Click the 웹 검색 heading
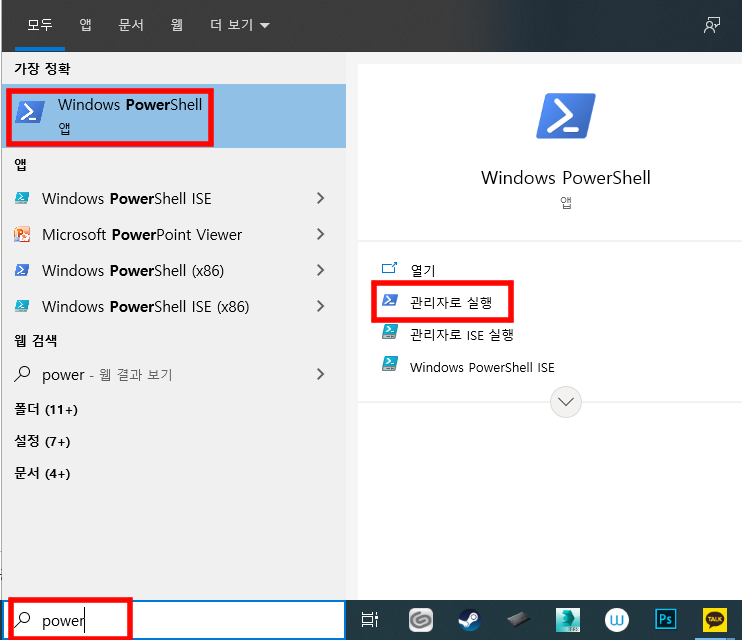The image size is (742, 640). 35,340
